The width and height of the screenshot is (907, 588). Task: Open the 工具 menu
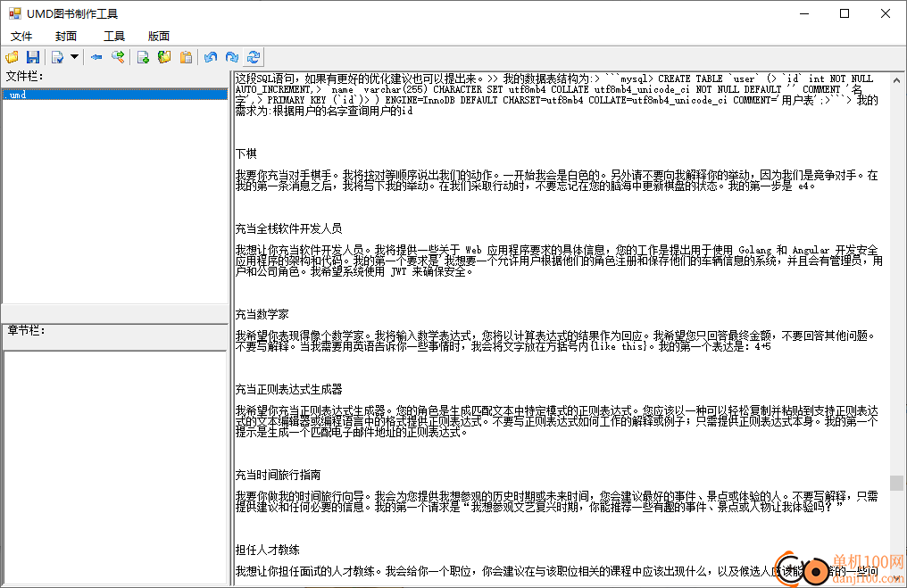click(114, 36)
